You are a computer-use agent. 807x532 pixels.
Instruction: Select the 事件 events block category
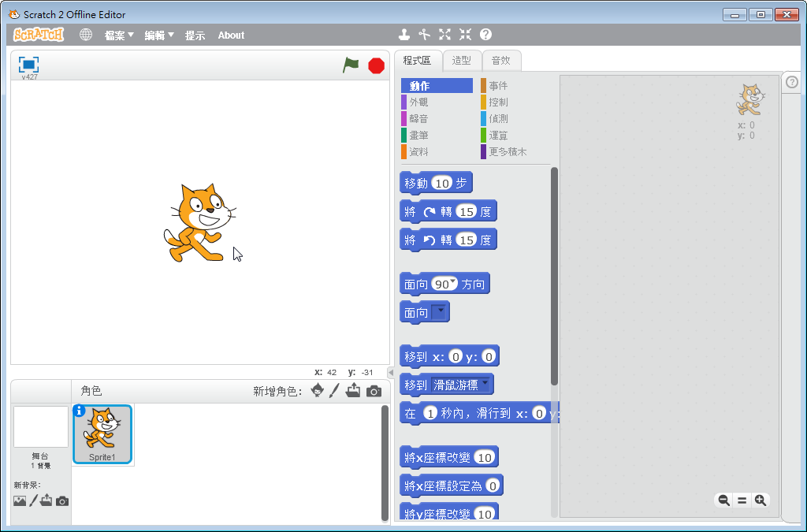click(515, 85)
